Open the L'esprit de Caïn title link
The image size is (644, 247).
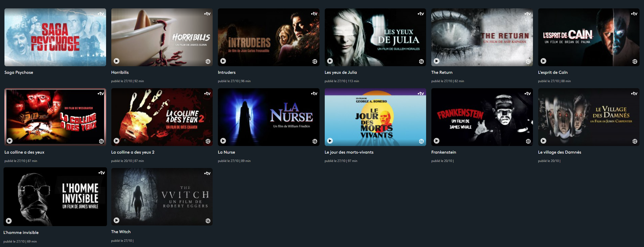[553, 72]
